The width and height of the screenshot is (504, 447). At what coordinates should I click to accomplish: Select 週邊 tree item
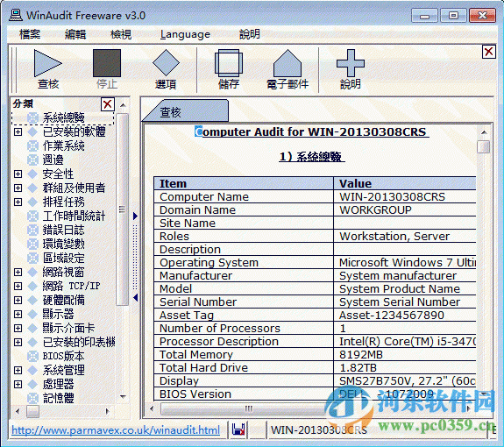53,160
